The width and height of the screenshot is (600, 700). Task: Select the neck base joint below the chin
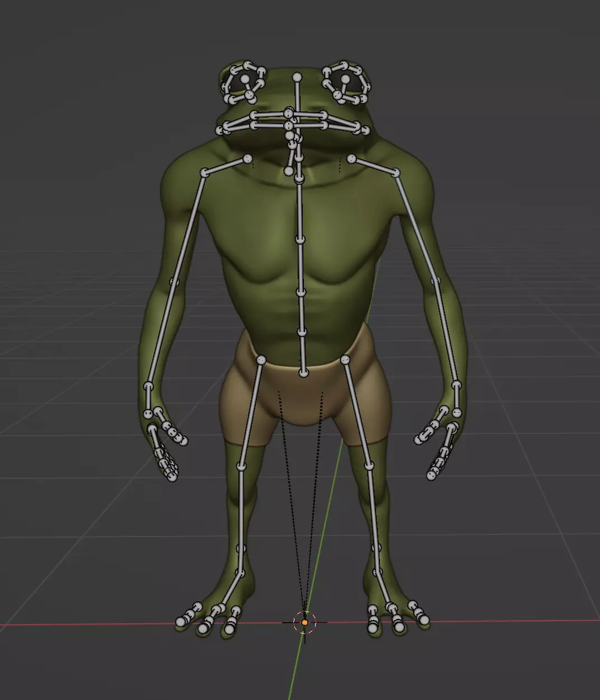[x=300, y=179]
